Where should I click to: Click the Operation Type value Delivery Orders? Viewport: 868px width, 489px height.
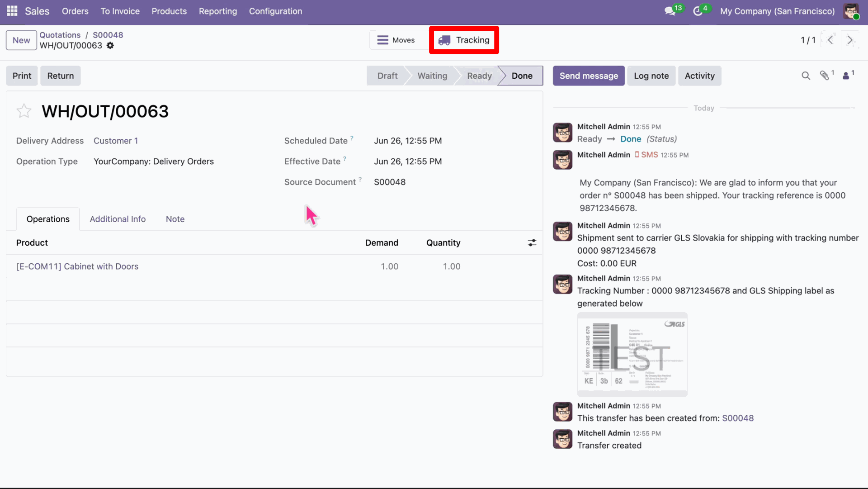click(154, 161)
